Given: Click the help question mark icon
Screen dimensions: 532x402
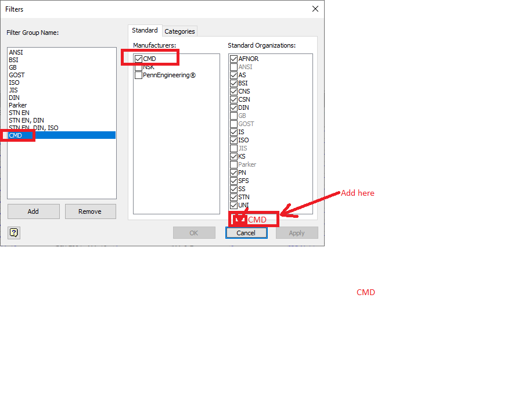Looking at the screenshot, I should [x=12, y=232].
